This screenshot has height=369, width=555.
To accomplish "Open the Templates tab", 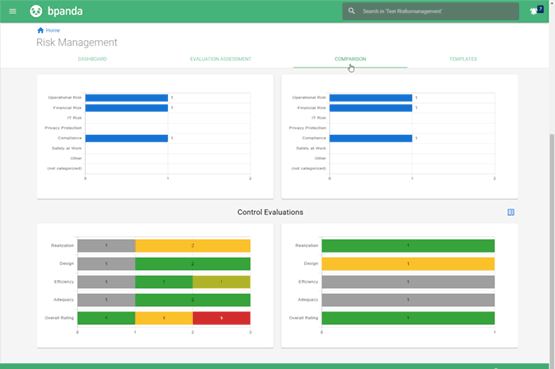I will pos(463,59).
